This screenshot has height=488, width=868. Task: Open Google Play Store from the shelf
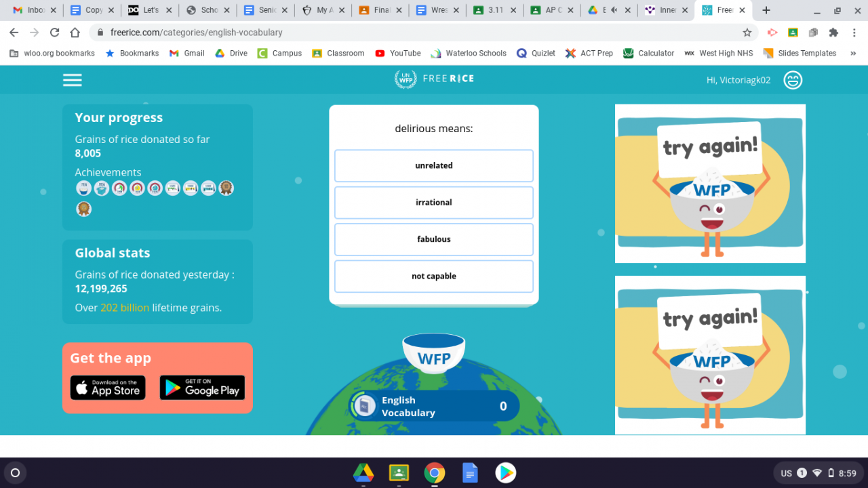[x=505, y=472]
